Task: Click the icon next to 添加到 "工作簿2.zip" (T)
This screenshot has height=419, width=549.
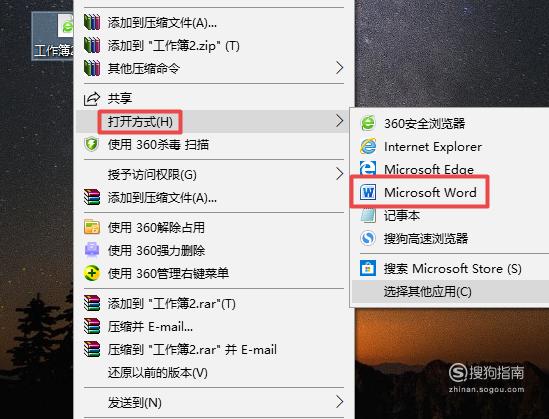Action: tap(92, 45)
